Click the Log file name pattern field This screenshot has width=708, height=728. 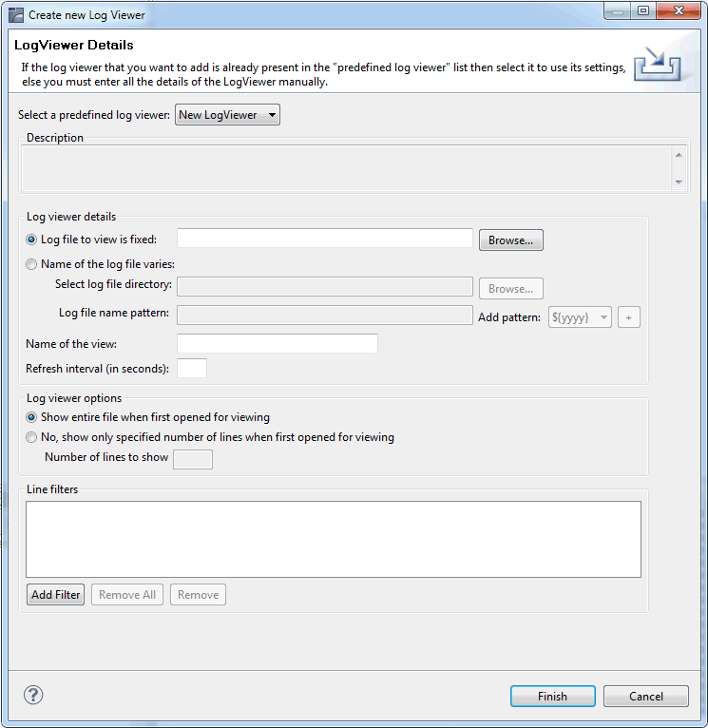click(325, 315)
